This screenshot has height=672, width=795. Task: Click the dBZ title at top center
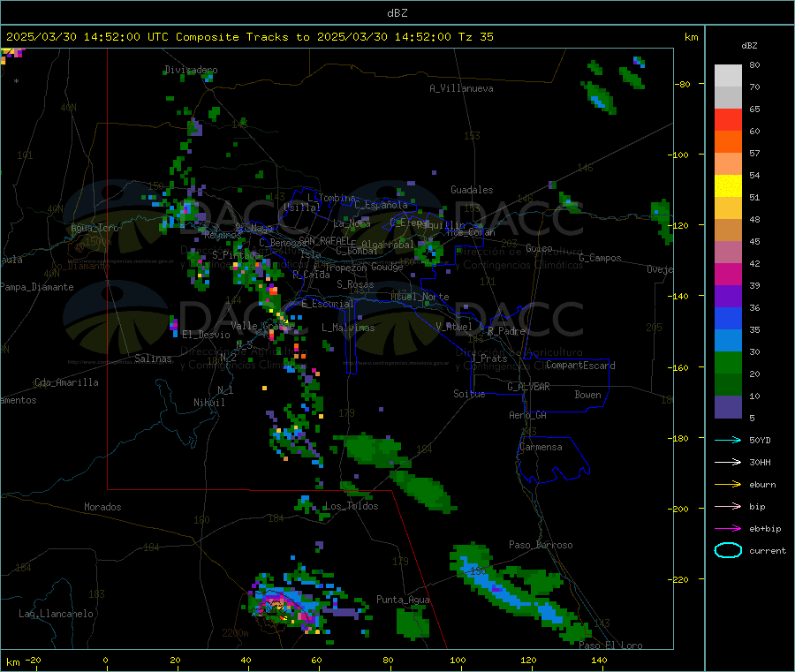(x=397, y=13)
